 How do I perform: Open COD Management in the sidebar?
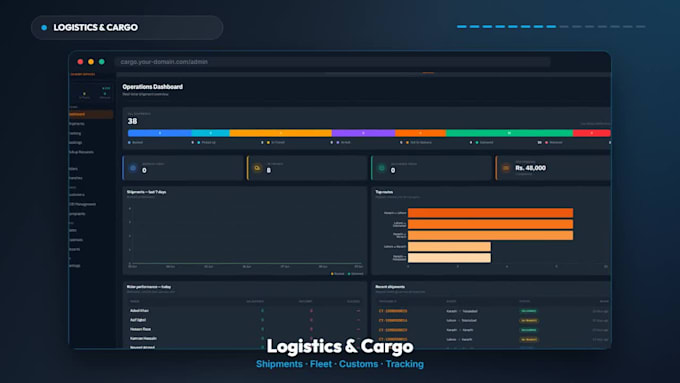pyautogui.click(x=82, y=204)
